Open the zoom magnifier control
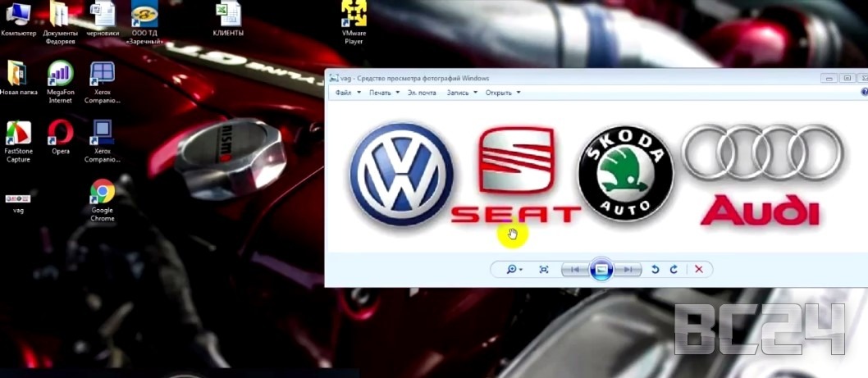 click(514, 269)
